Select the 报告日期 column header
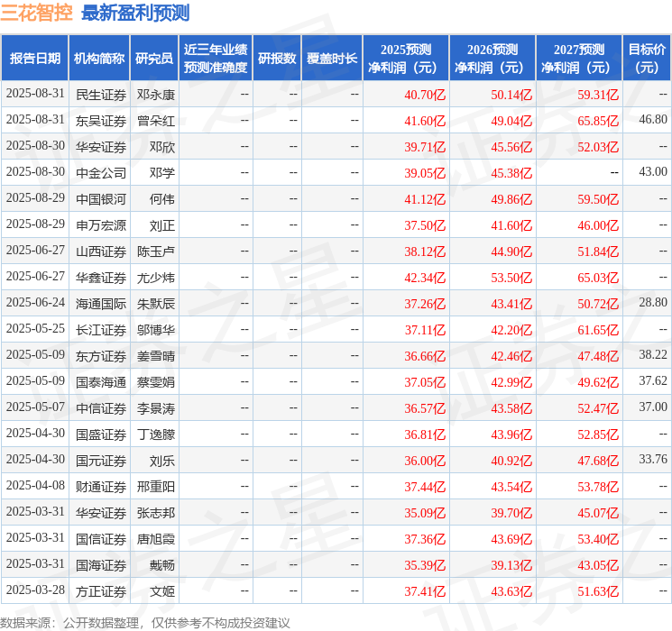672x631 pixels. click(x=34, y=59)
